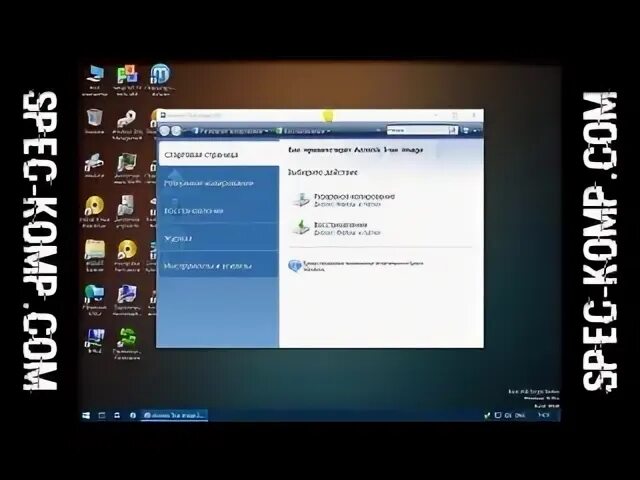Open Инструменты и утилиты sidebar section

click(218, 265)
